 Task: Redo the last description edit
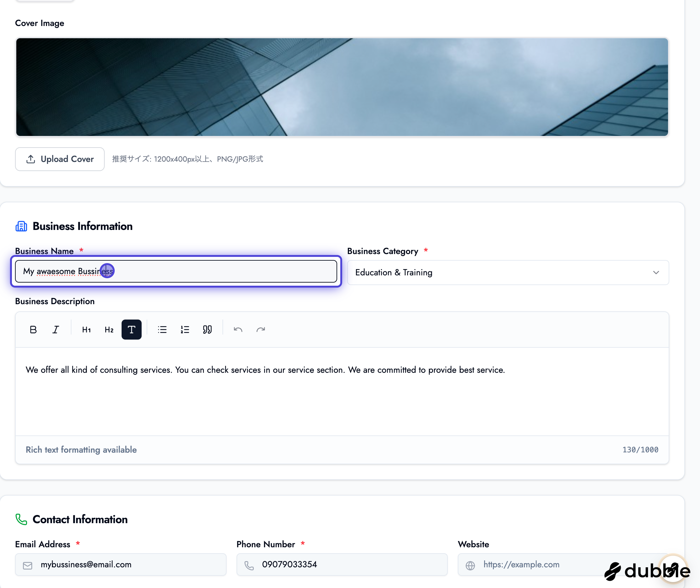point(261,329)
